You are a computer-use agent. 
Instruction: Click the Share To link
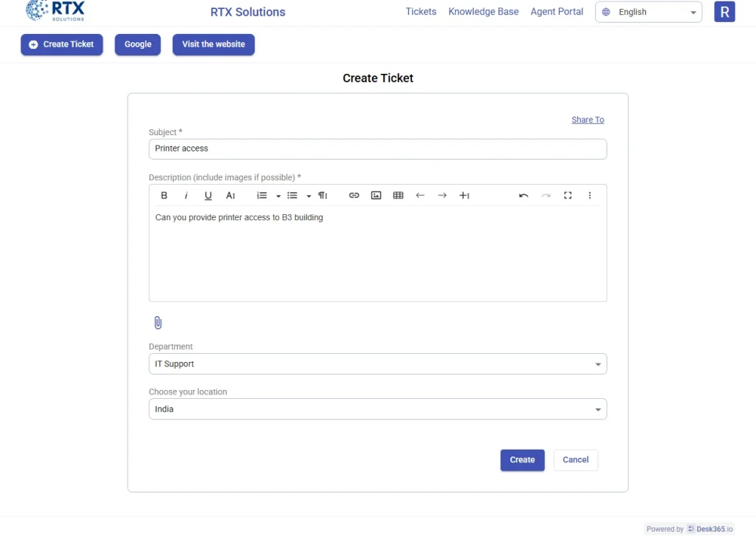[x=588, y=119]
